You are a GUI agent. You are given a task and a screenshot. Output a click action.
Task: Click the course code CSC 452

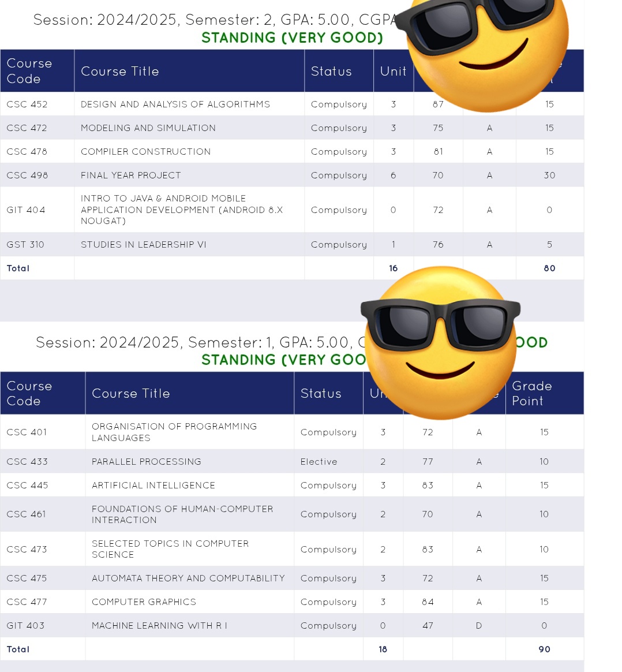click(x=27, y=104)
